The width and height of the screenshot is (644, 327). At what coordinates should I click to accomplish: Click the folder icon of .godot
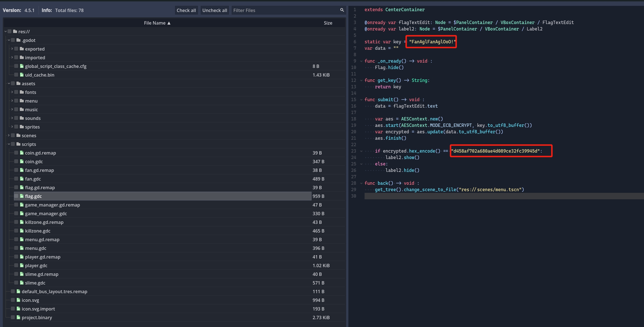(x=18, y=40)
